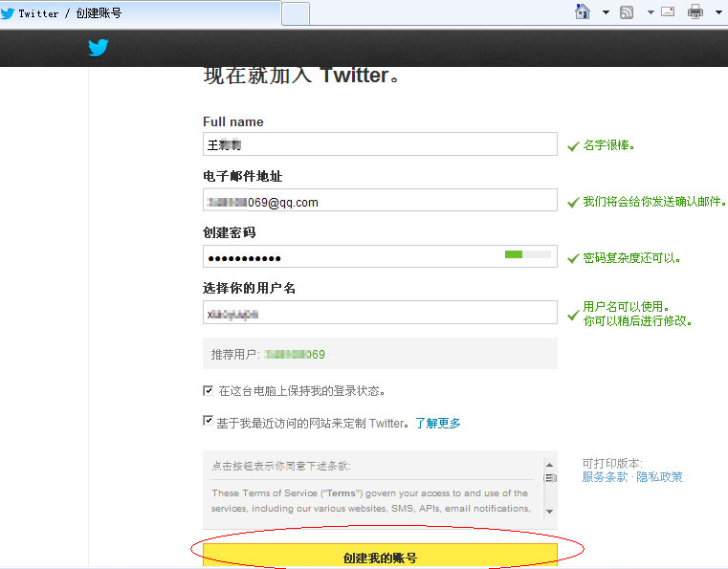
Task: Click the Print icon in toolbar
Action: [695, 11]
